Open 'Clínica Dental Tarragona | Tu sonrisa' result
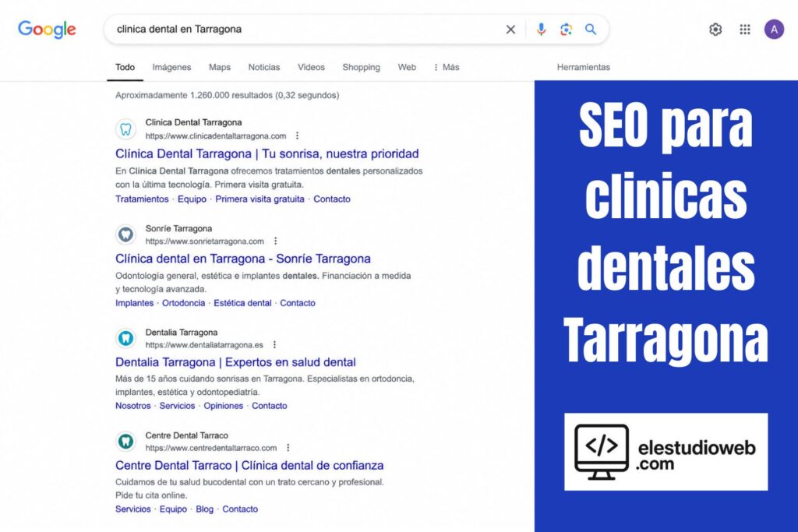Screen dimensions: 798x532 (x=267, y=153)
